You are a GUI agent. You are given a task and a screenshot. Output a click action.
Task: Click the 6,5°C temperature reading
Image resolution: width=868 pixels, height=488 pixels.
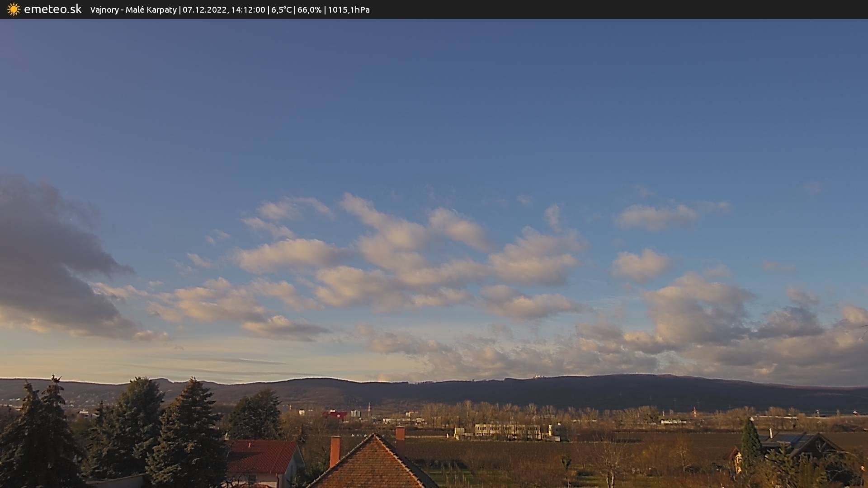pos(282,10)
